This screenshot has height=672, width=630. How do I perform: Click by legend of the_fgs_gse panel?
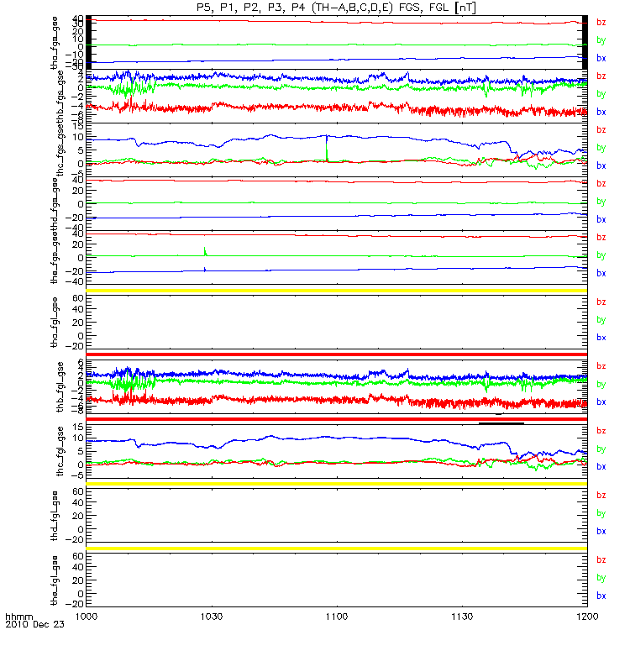click(x=601, y=255)
